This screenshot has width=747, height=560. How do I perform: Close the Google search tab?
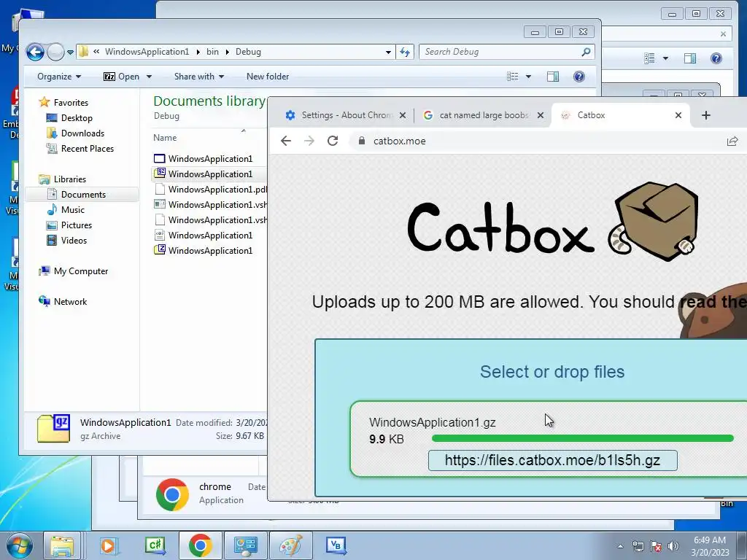pyautogui.click(x=541, y=115)
